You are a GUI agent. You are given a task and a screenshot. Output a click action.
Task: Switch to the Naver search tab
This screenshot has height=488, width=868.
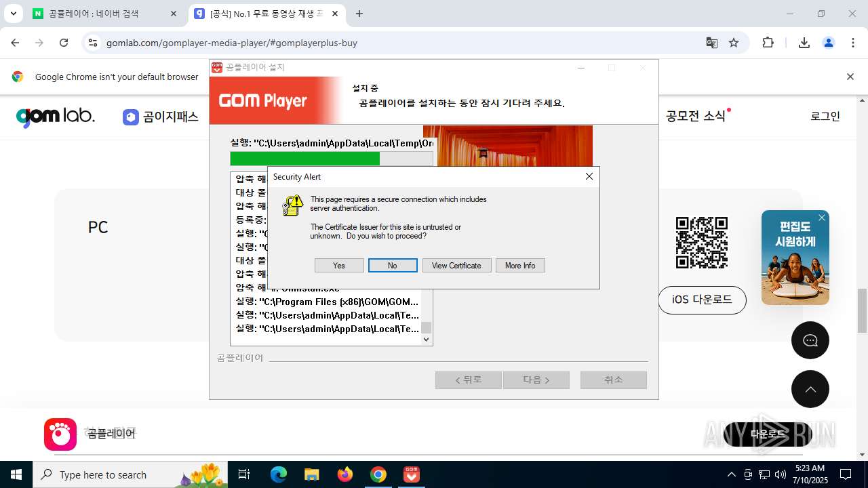[105, 14]
